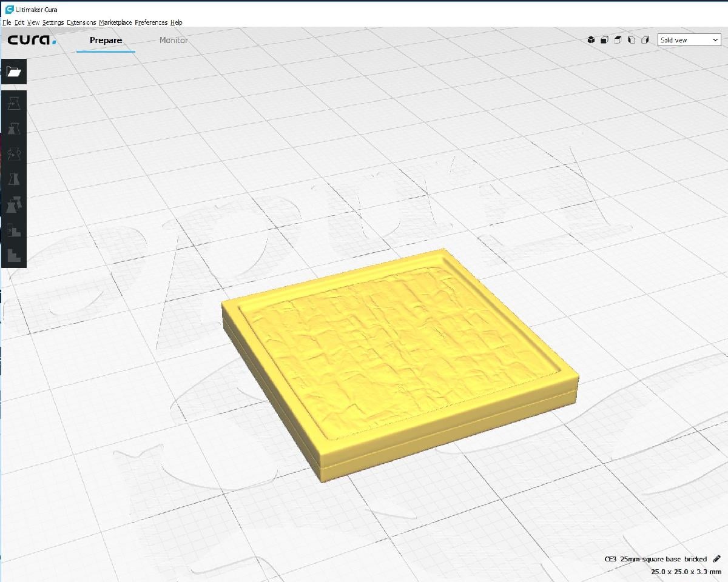The width and height of the screenshot is (728, 582).
Task: Select the Support Blocker tool
Action: [13, 230]
